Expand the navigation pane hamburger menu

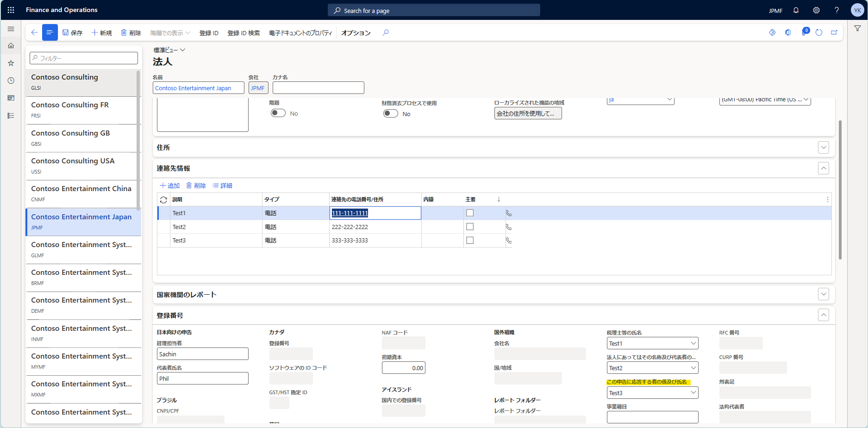point(11,29)
